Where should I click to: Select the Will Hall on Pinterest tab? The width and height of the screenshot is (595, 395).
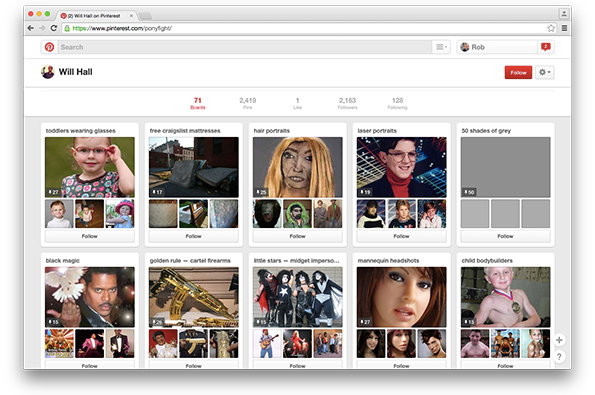pyautogui.click(x=95, y=16)
